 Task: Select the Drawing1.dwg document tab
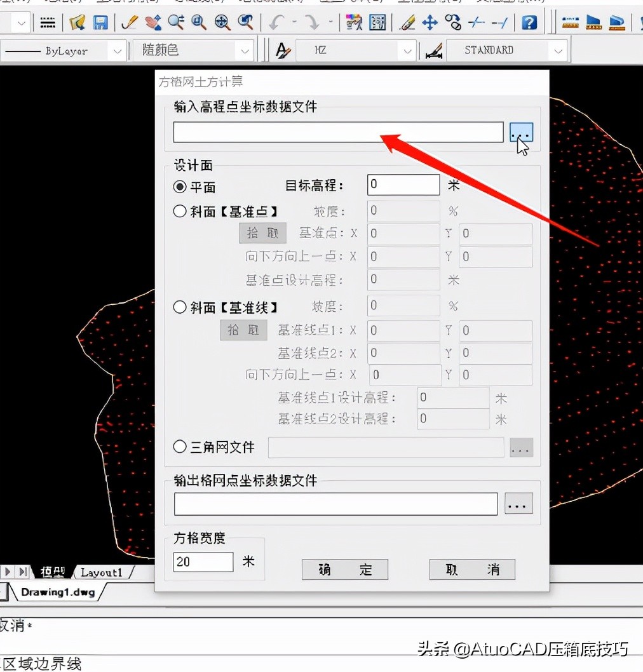point(57,592)
